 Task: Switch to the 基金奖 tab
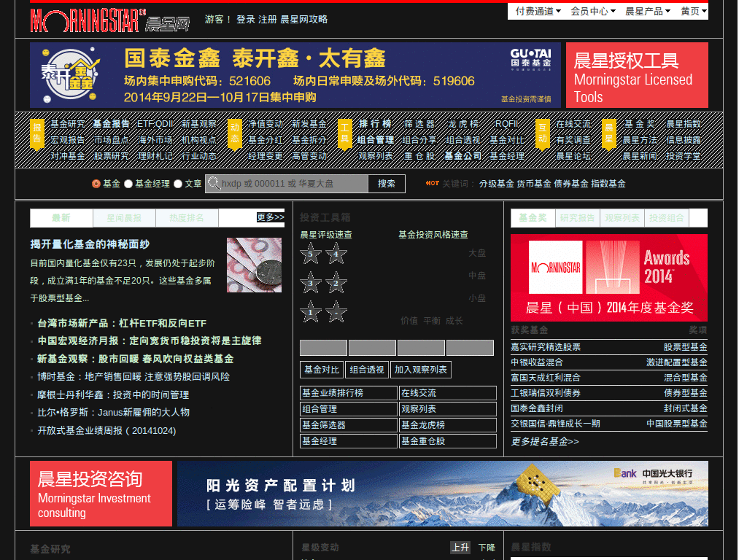click(x=533, y=218)
